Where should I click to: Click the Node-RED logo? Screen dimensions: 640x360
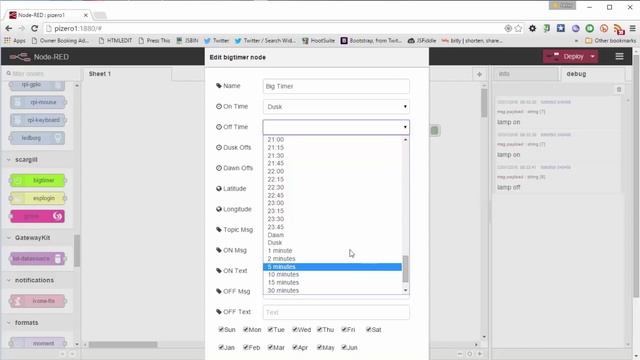coord(20,57)
